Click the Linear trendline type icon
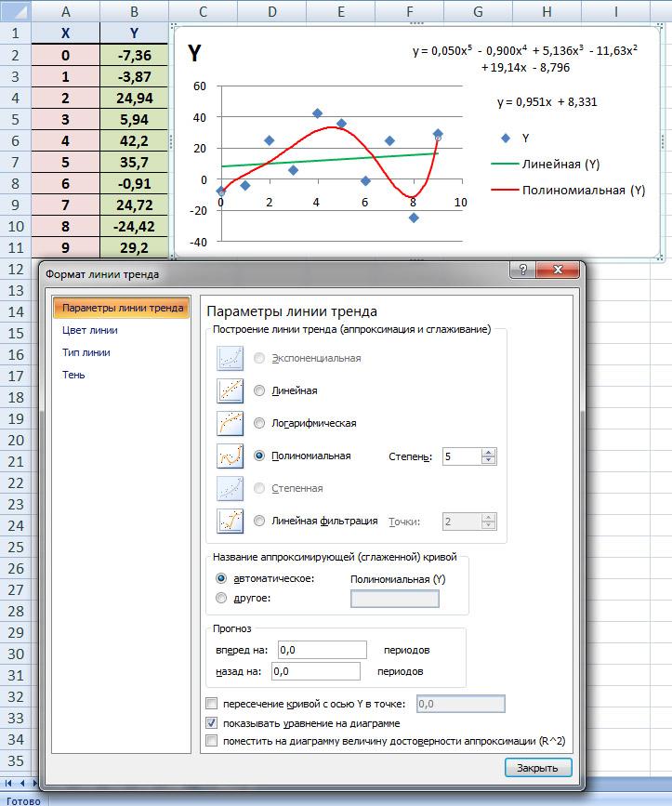Viewport: 672px width, 806px height. 231,390
